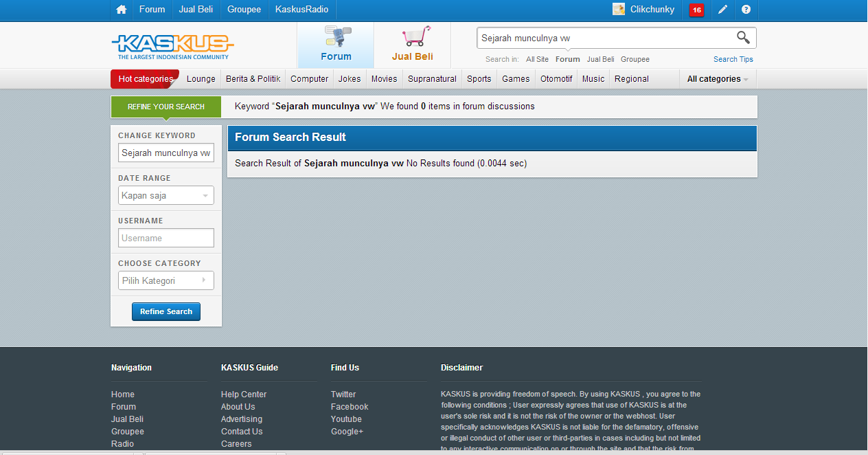Open the Forum section with chat icon

pos(336,45)
